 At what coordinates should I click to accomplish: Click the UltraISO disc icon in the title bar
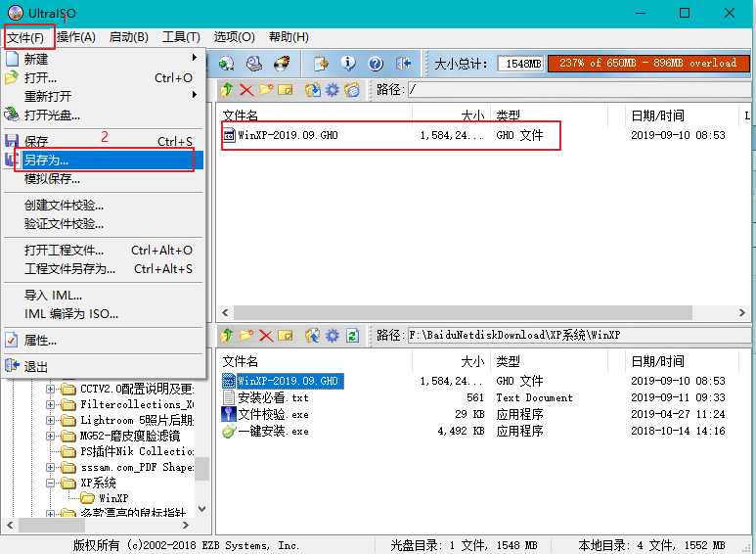(x=16, y=13)
